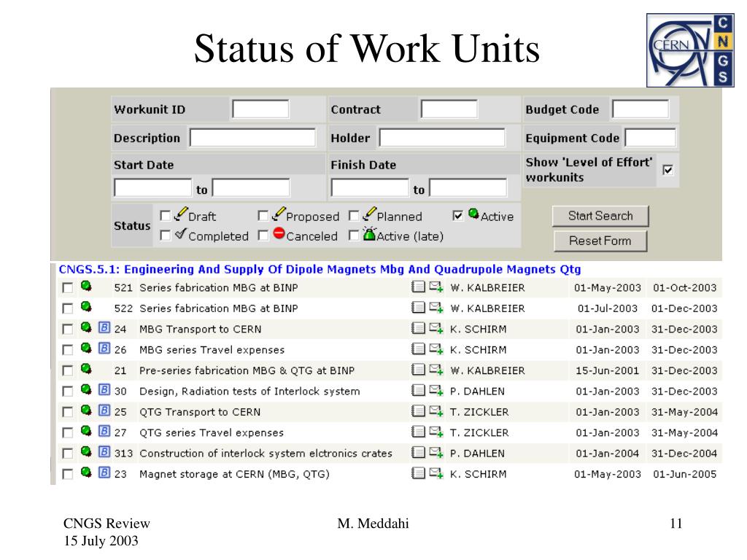Image resolution: width=747 pixels, height=560 pixels.
Task: Select the checkbox for Magnet storage at CERN
Action: coord(68,474)
